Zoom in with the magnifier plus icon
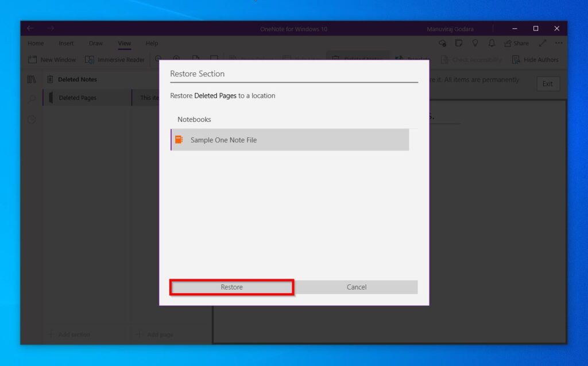 pos(176,58)
